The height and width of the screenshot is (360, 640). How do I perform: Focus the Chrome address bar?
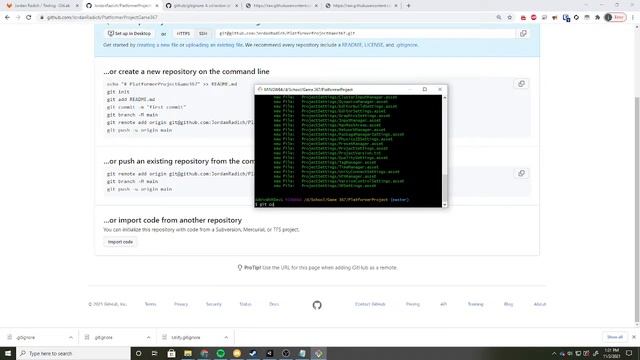(265, 18)
